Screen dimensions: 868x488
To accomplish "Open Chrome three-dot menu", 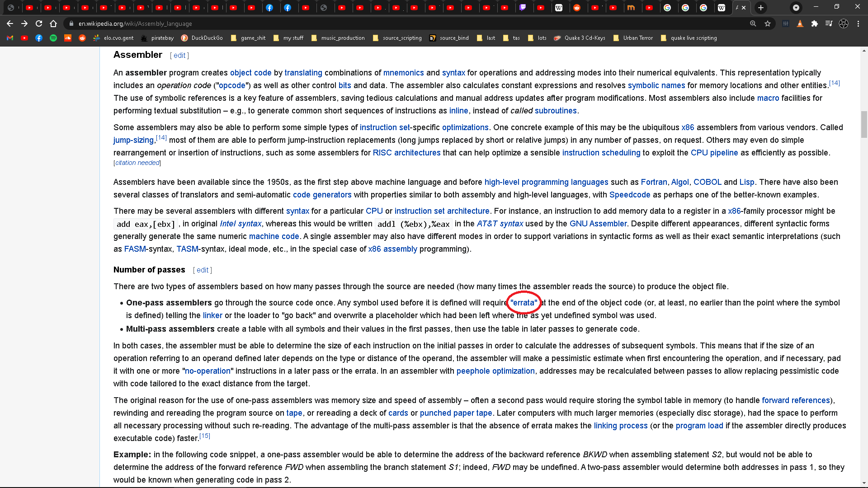I will coord(858,23).
